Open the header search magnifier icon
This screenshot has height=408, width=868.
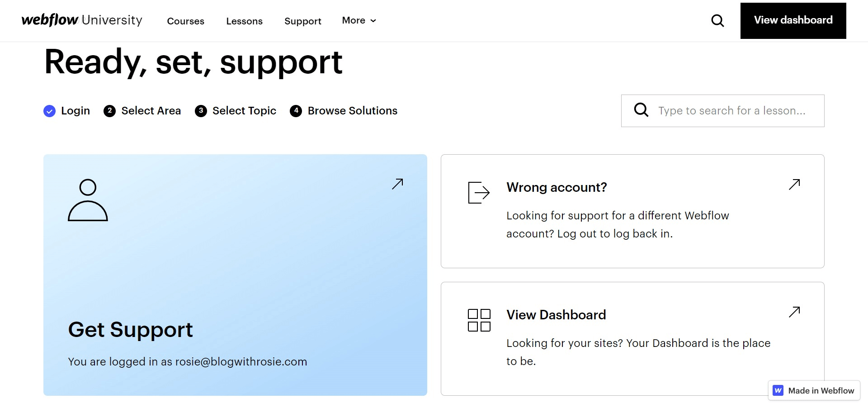point(717,21)
